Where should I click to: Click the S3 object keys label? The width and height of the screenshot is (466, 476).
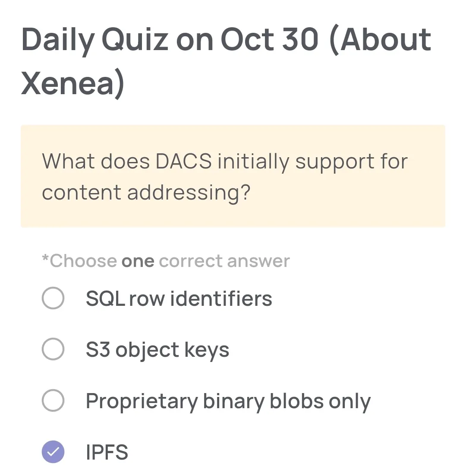point(157,349)
